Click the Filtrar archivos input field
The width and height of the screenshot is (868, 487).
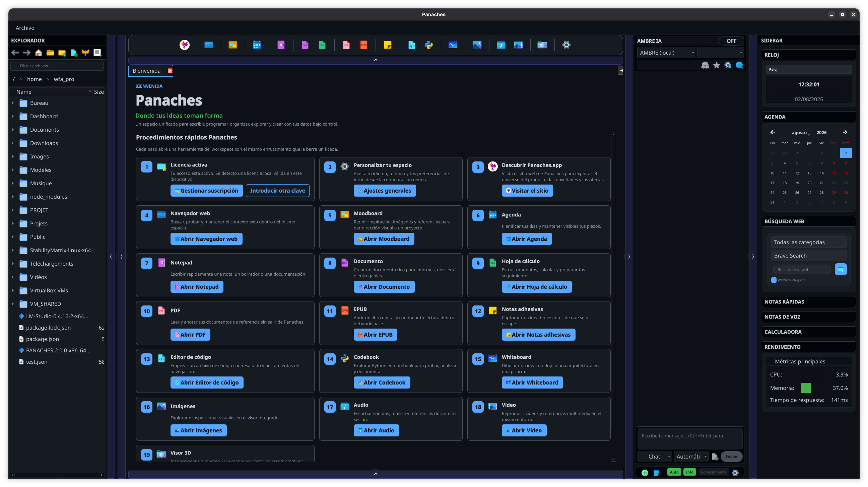point(57,66)
